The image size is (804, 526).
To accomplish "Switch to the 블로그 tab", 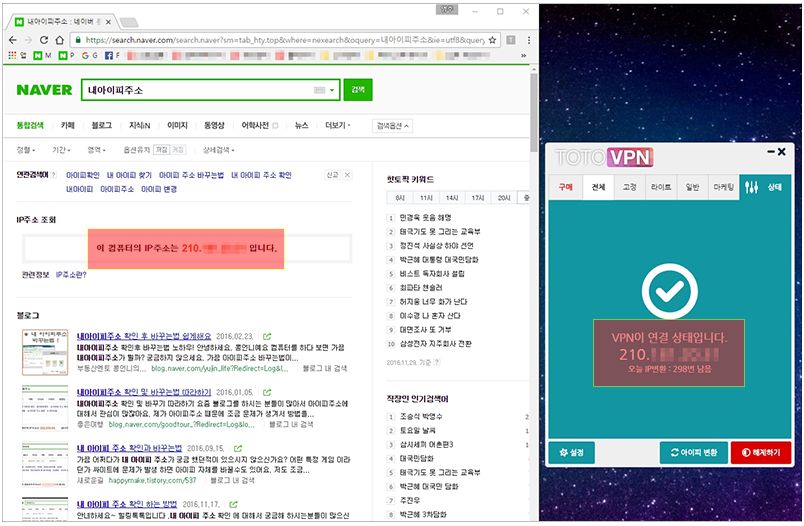I will [x=102, y=125].
